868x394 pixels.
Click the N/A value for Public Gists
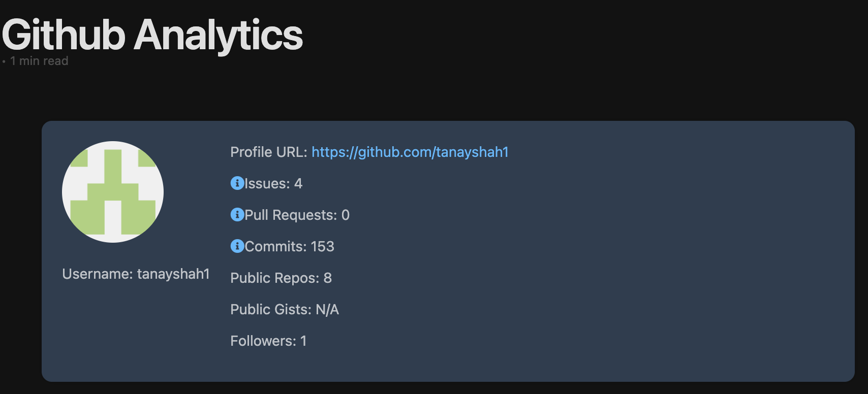coord(327,310)
